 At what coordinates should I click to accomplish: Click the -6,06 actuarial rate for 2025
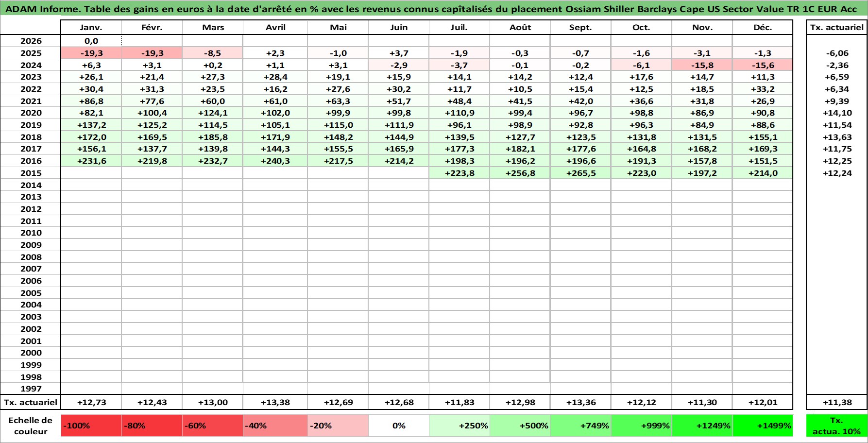point(837,53)
